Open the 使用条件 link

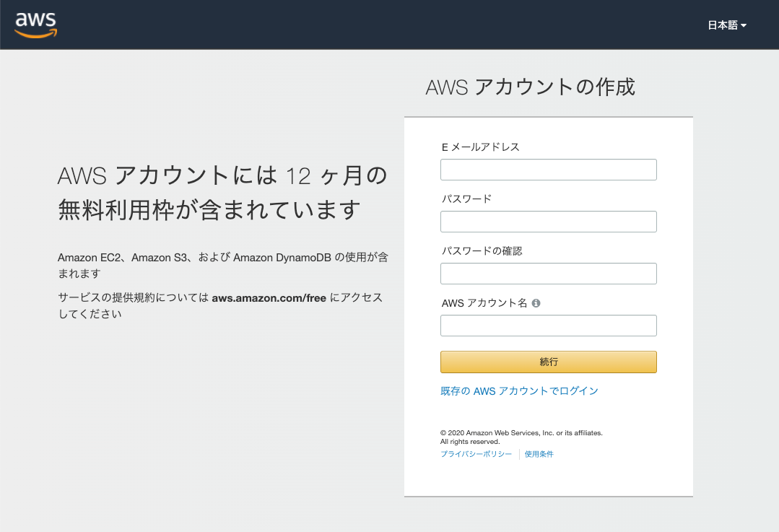coord(539,454)
